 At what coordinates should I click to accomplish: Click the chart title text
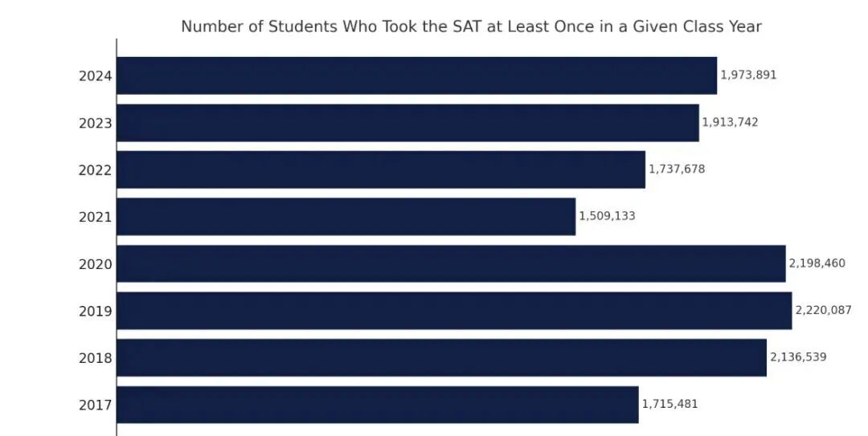(471, 26)
